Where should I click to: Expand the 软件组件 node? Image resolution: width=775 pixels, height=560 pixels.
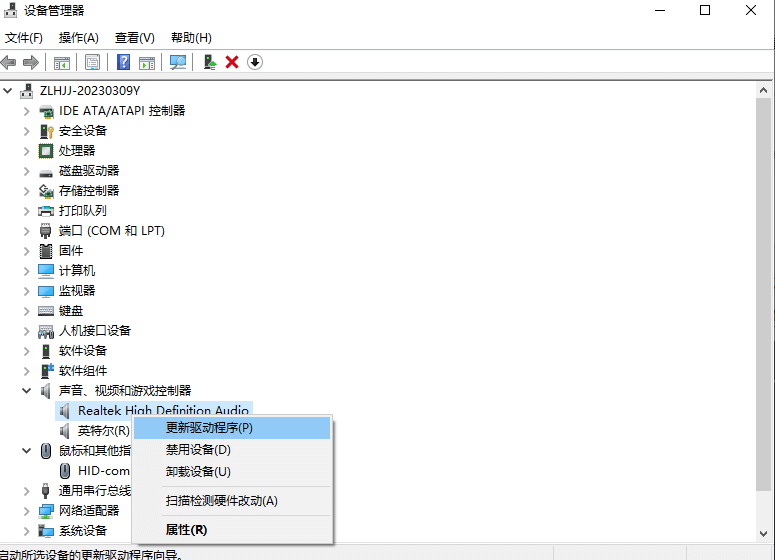27,371
